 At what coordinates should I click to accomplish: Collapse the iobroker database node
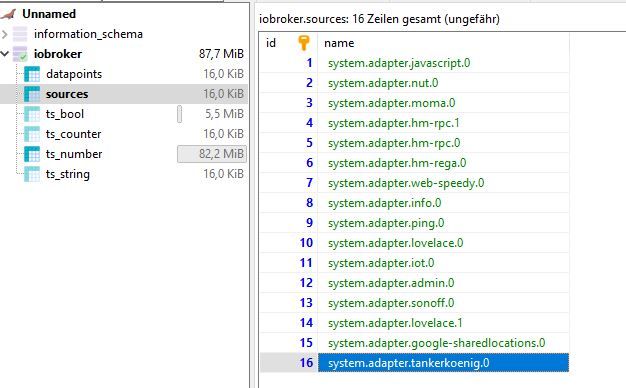tap(5, 53)
